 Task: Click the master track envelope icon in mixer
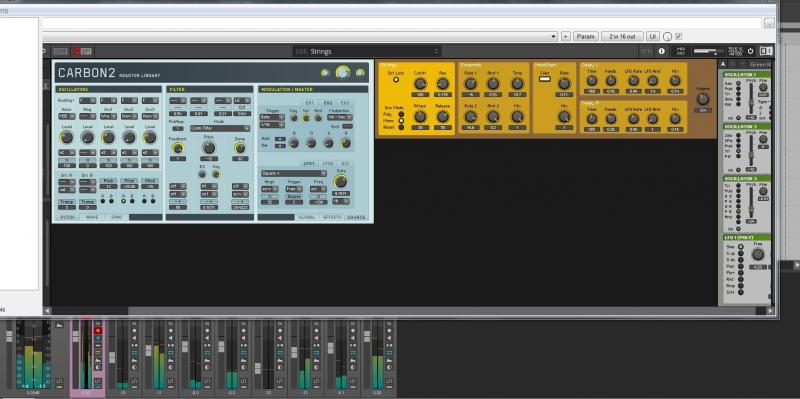point(59,325)
